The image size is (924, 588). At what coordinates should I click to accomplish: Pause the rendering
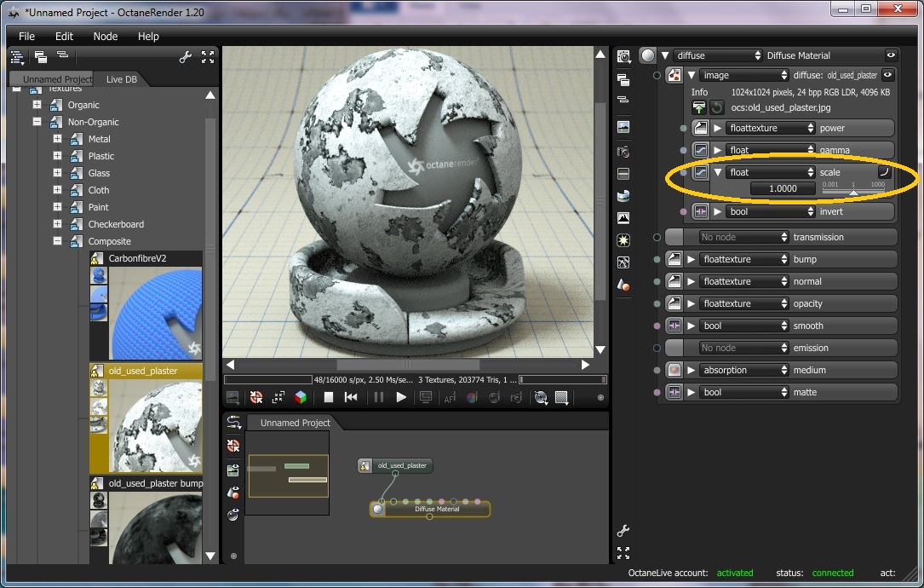coord(379,397)
